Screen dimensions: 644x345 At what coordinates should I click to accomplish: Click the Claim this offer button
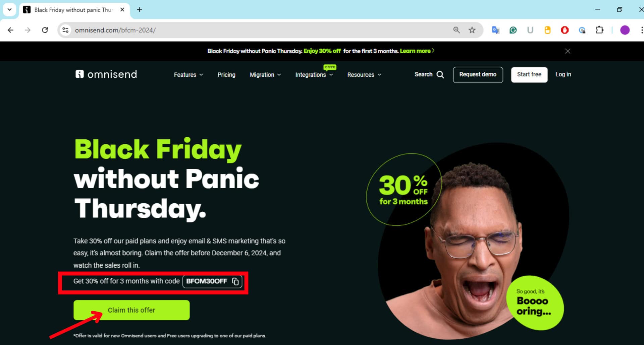pos(131,310)
